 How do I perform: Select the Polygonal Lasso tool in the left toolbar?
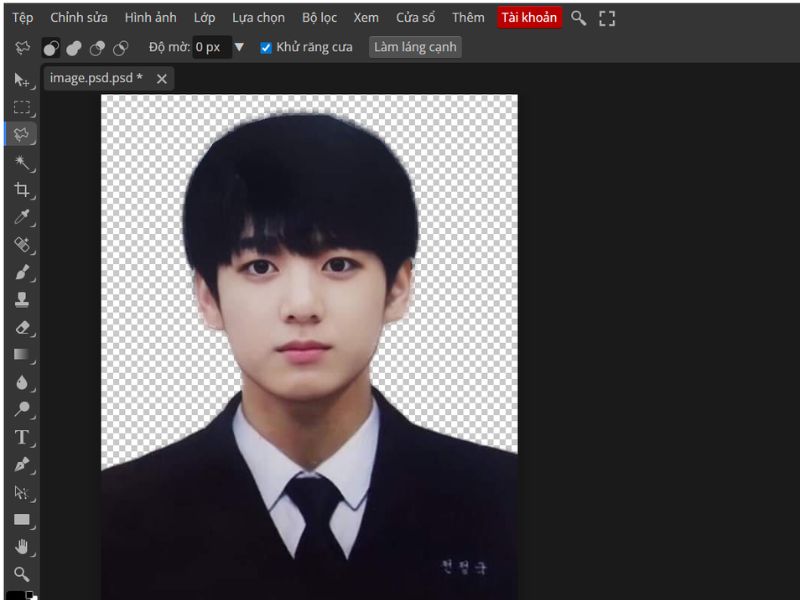point(21,135)
